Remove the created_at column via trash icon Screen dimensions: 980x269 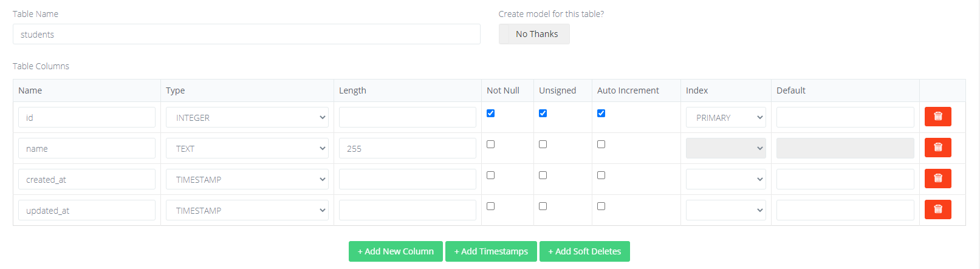(x=937, y=179)
